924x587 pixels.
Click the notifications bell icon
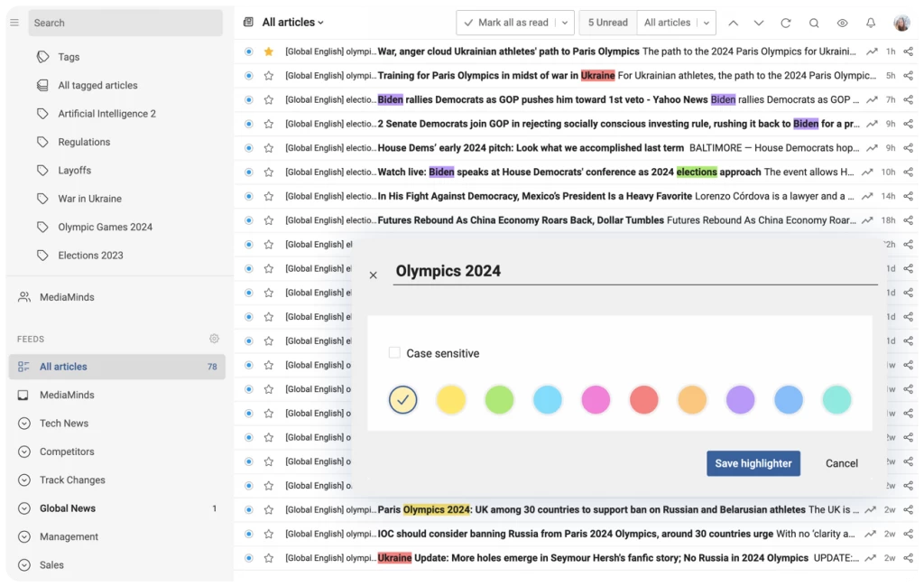point(871,23)
